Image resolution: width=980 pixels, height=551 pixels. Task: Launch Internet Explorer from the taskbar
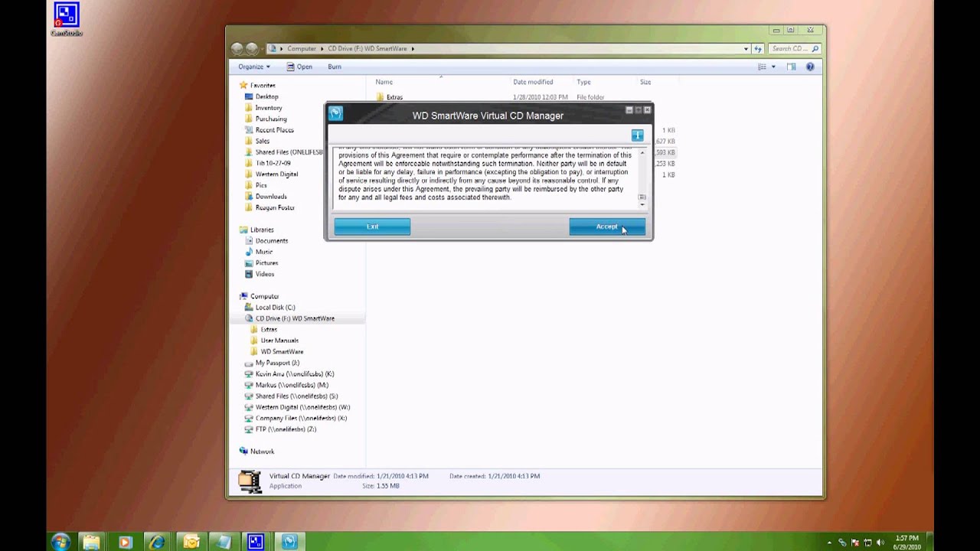157,542
